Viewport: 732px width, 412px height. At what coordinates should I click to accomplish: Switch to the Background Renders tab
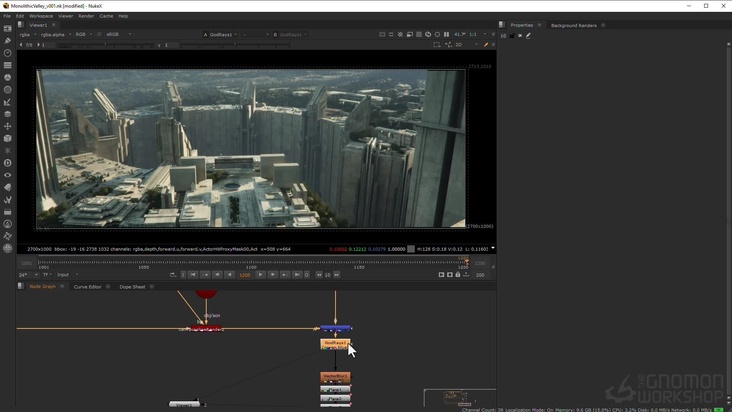coord(574,25)
